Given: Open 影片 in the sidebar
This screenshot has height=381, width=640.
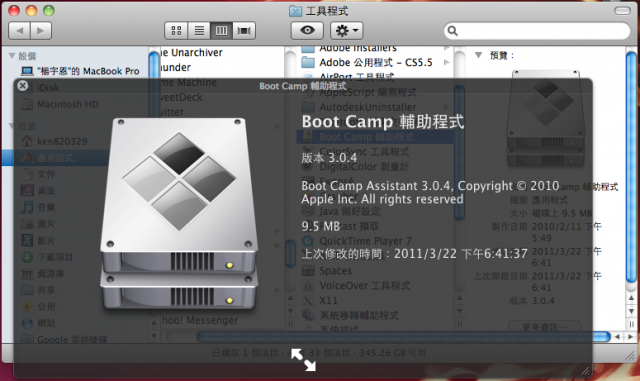Looking at the screenshot, I should [38, 240].
